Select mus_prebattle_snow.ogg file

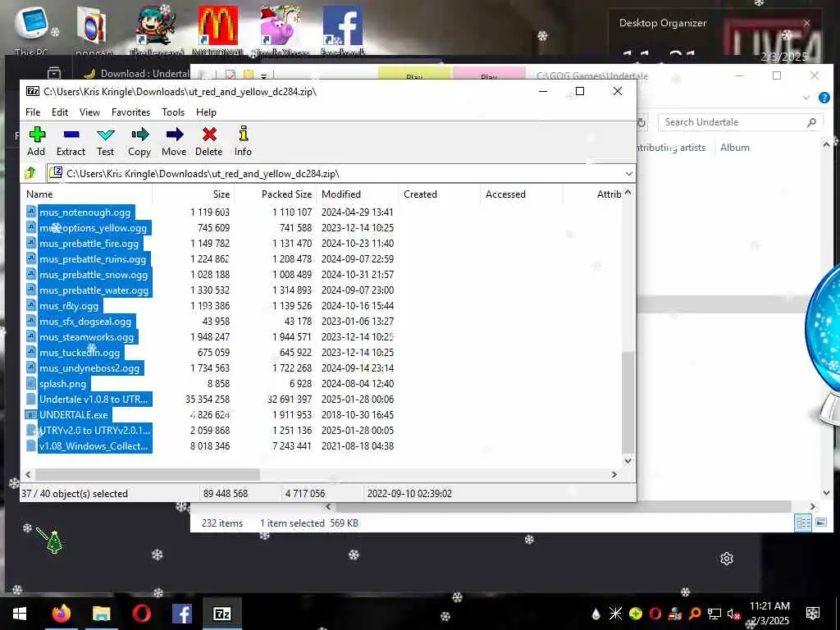[x=94, y=274]
